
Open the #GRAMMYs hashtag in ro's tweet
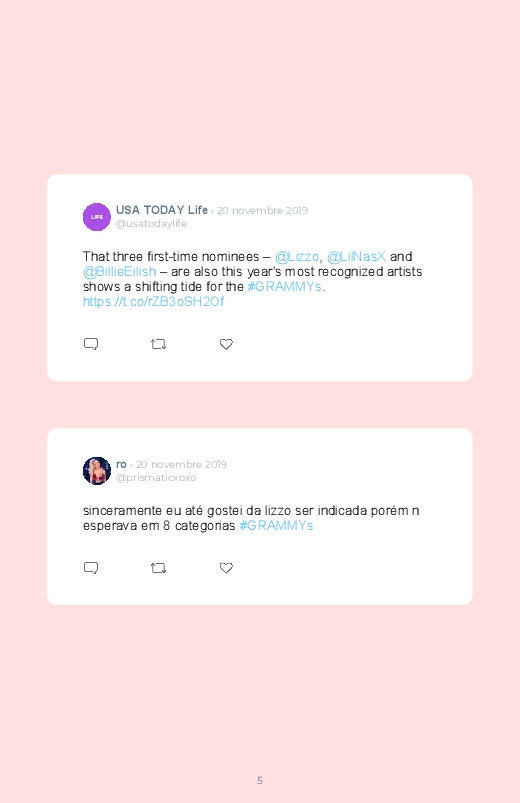coord(276,525)
